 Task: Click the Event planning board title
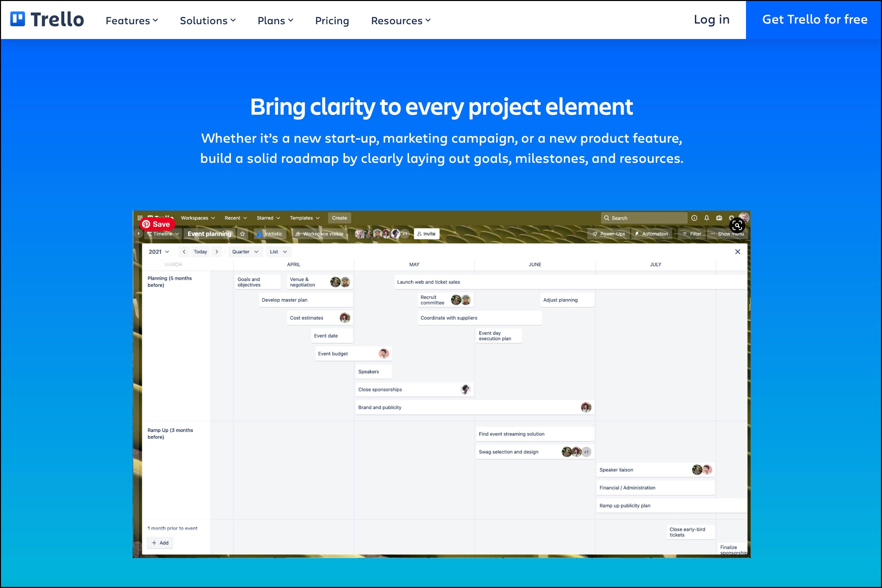(209, 234)
